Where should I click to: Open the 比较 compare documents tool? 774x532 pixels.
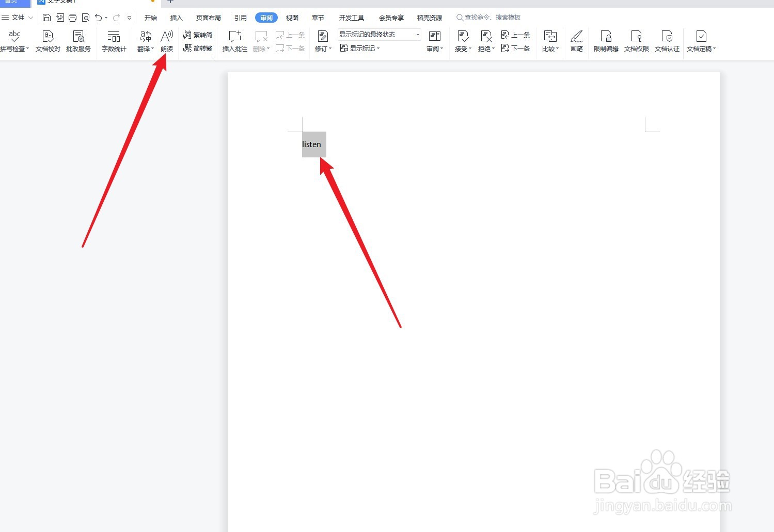click(x=550, y=41)
